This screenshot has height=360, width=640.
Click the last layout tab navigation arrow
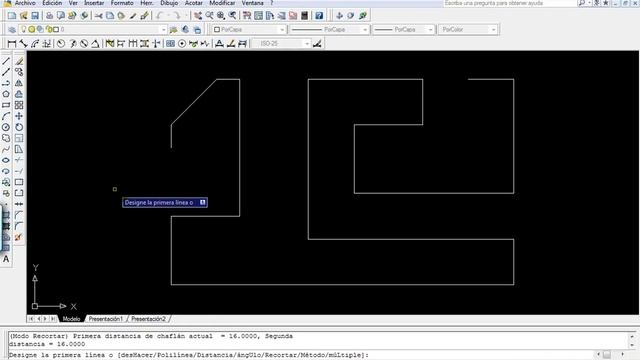click(53, 319)
